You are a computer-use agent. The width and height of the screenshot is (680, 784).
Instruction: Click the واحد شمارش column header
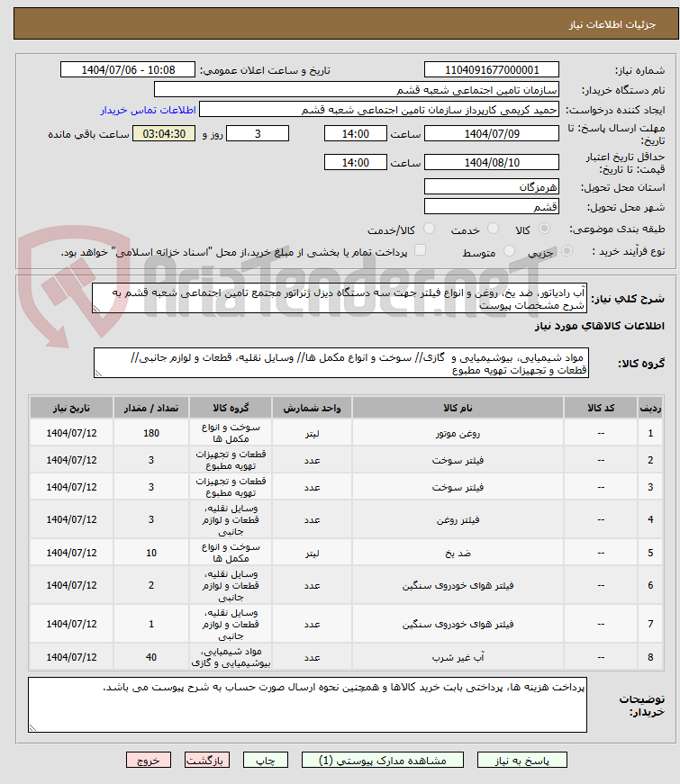[312, 408]
